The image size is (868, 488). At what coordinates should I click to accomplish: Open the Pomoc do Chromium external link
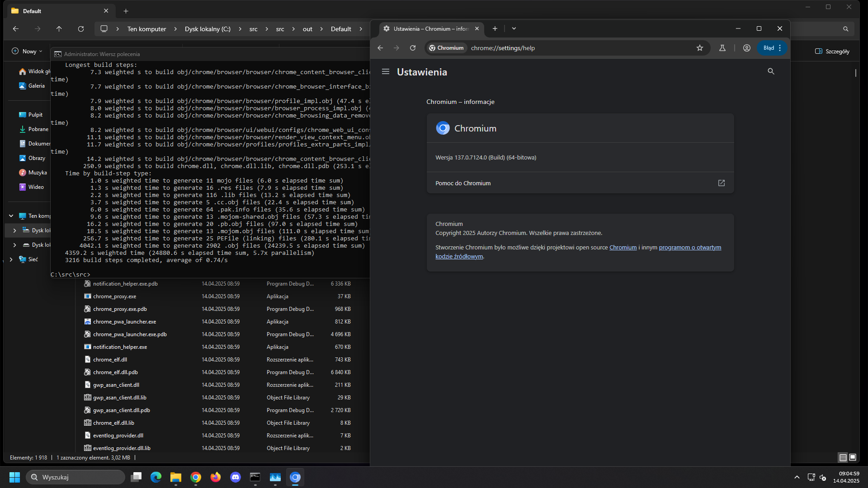(x=721, y=183)
